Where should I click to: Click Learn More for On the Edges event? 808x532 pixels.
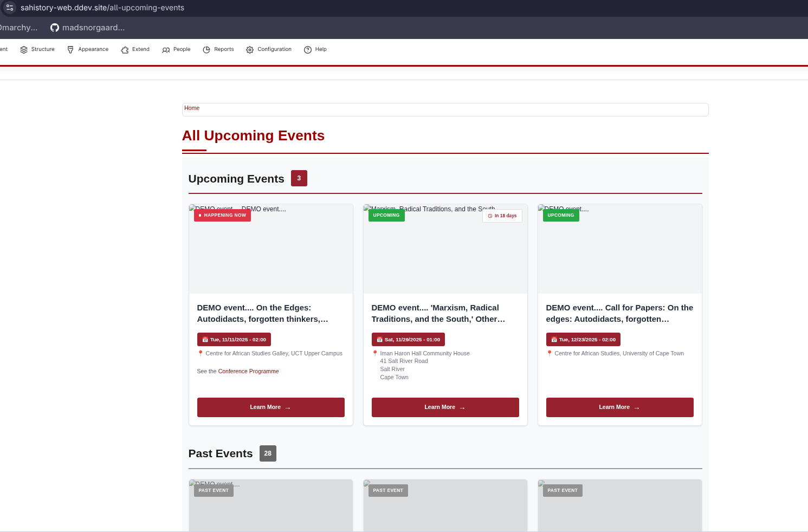pos(270,407)
